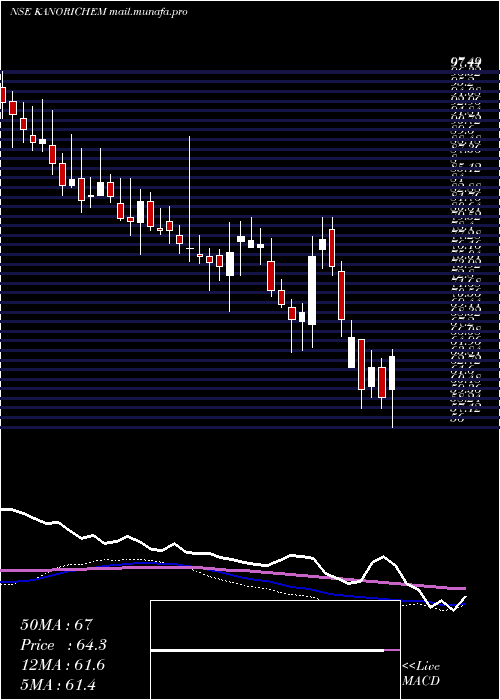Click the 12MA : 61.6 label
Viewport: 500px width, 700px height.
[x=62, y=665]
